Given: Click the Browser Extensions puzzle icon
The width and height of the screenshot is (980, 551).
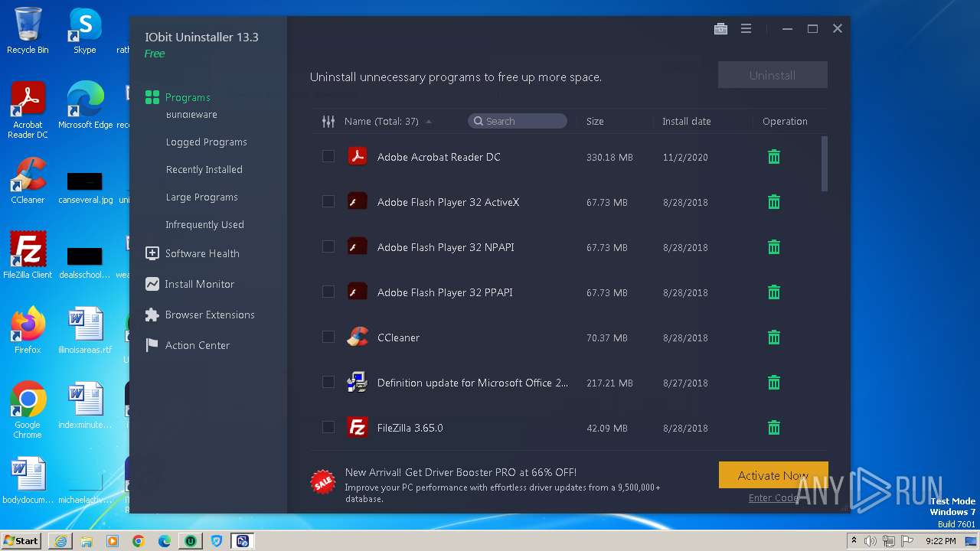Looking at the screenshot, I should [x=152, y=315].
